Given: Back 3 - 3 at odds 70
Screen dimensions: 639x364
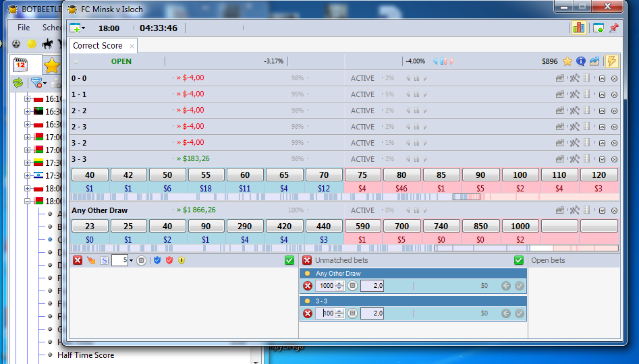Looking at the screenshot, I should coord(324,175).
